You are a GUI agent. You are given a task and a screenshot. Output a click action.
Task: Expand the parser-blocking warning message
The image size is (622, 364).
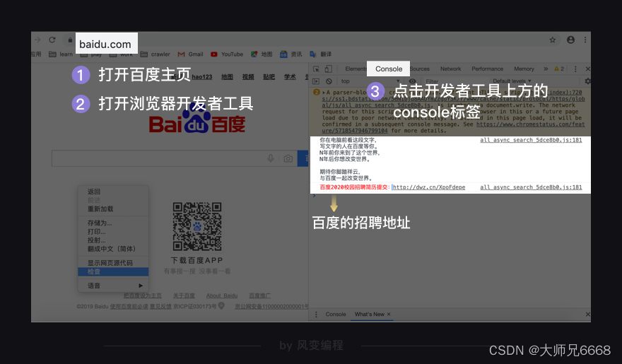(324, 93)
